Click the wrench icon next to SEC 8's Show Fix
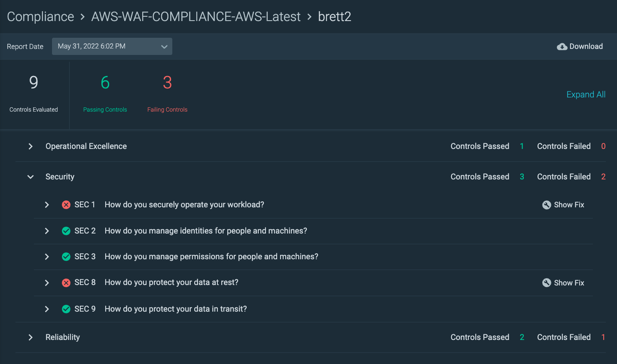 (x=547, y=282)
